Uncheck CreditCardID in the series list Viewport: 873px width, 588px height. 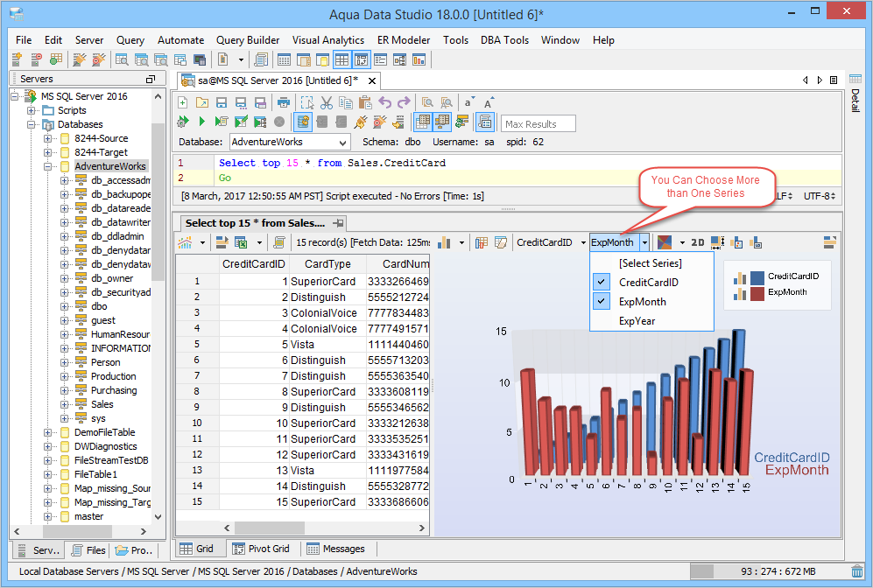648,283
